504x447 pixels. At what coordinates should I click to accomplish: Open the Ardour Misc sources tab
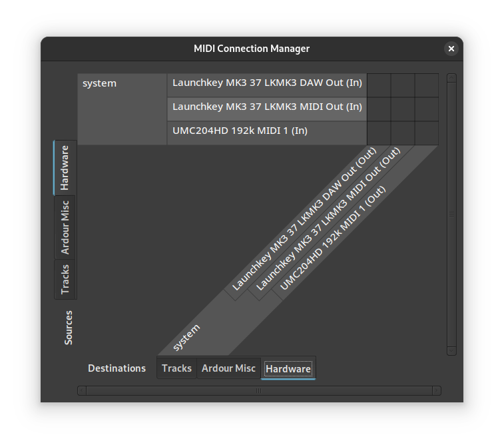click(x=65, y=227)
